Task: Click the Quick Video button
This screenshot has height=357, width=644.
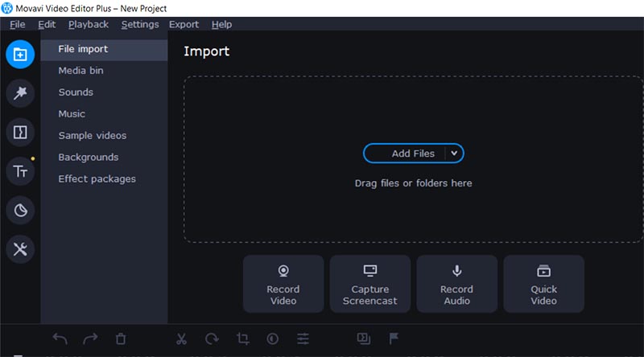Action: tap(544, 284)
